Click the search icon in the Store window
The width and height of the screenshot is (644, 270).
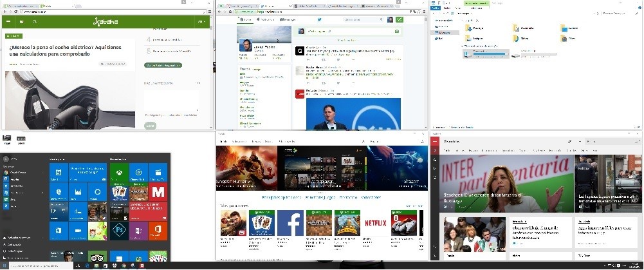click(x=422, y=142)
